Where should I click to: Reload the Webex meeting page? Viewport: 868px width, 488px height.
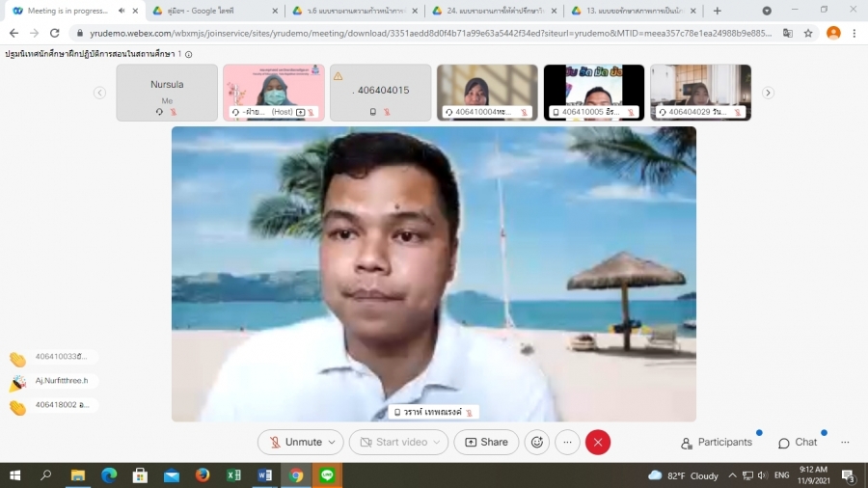click(x=56, y=32)
